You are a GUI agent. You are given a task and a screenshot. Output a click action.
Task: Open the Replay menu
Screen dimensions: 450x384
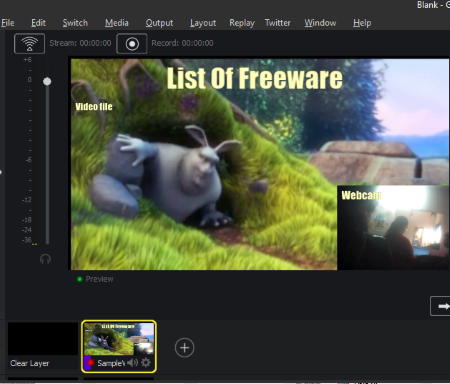[242, 23]
